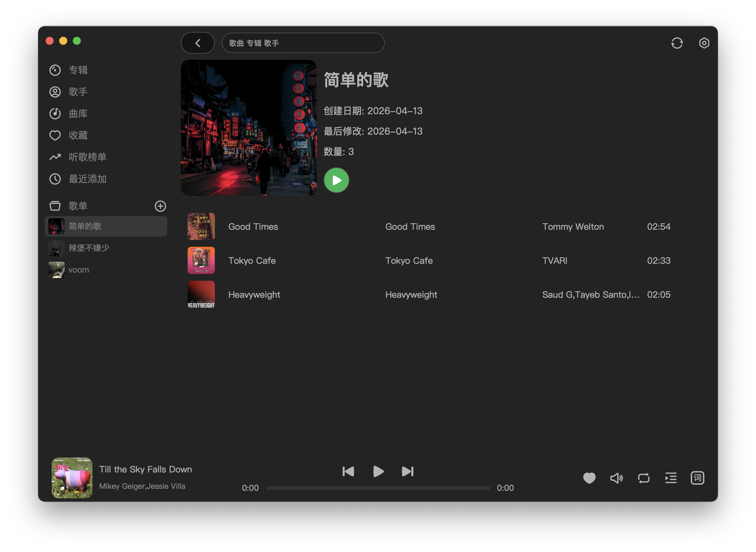Viewport: 756px width, 552px height.
Task: Toggle repeat loop mode
Action: (643, 478)
